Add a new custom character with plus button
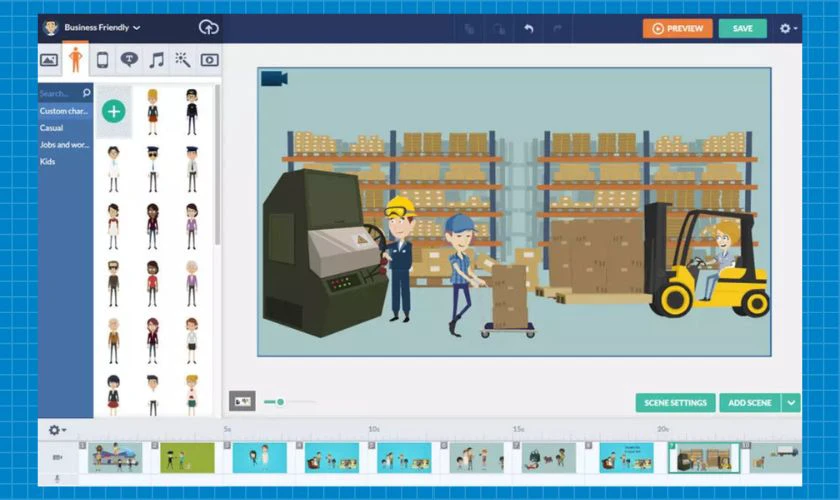 point(114,111)
